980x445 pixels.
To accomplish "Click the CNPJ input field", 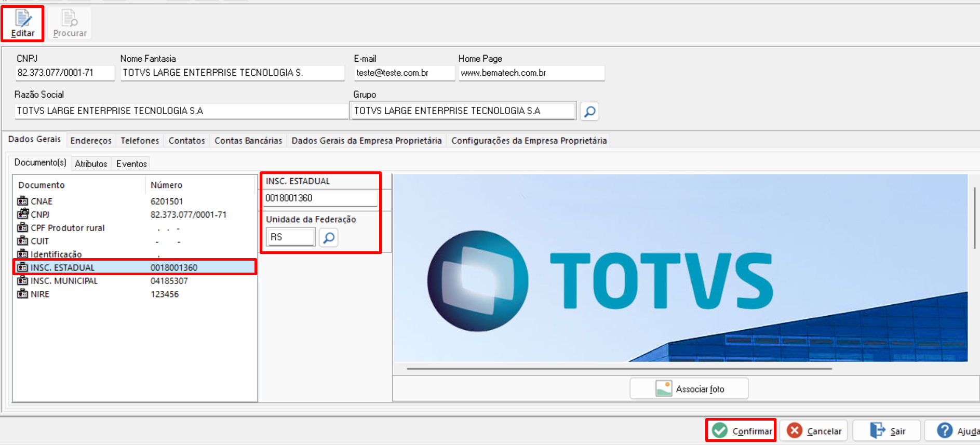I will point(64,73).
